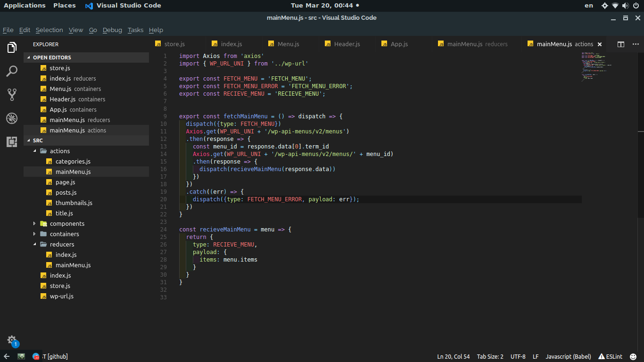Click the back arrow in status bar
Image resolution: width=644 pixels, height=362 pixels.
7,357
